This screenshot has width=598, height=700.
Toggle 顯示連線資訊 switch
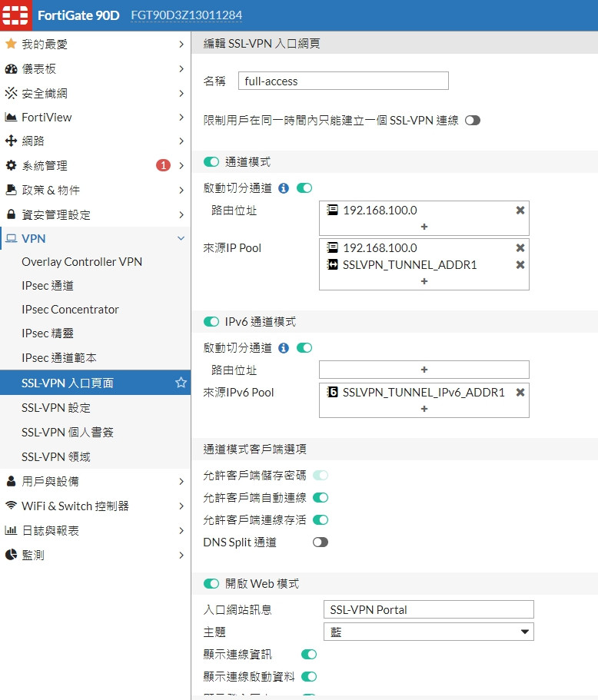click(309, 654)
